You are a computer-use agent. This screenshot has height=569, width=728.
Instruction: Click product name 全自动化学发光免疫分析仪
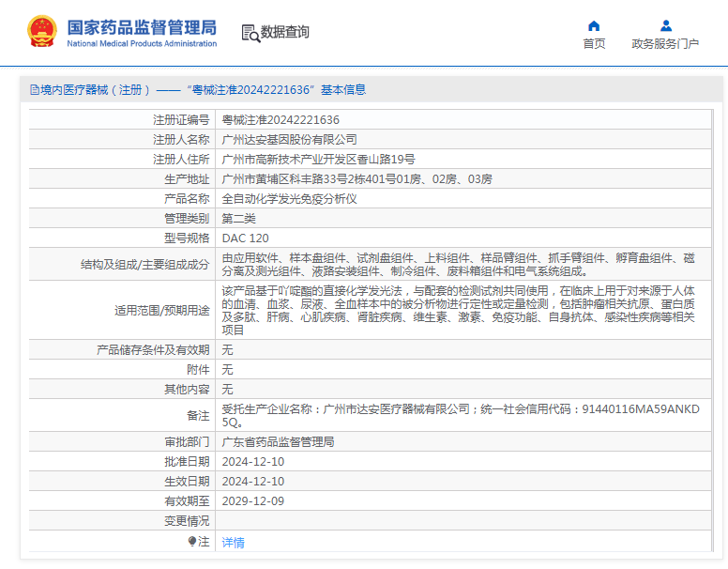[x=289, y=199]
